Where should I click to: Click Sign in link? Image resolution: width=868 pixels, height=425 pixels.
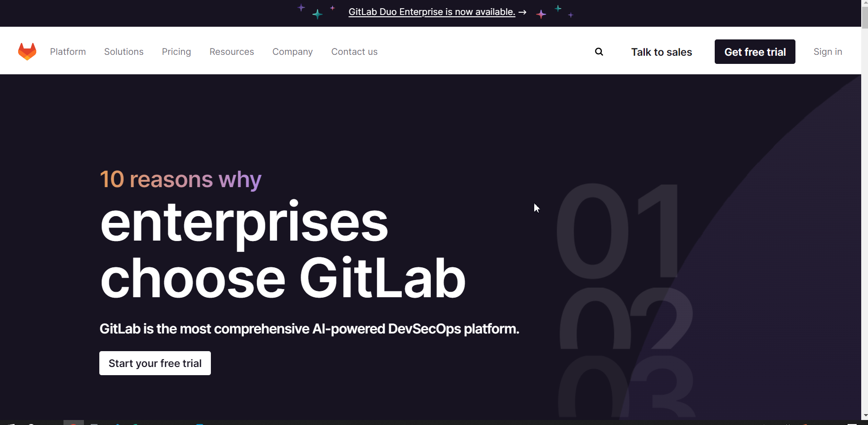point(828,52)
